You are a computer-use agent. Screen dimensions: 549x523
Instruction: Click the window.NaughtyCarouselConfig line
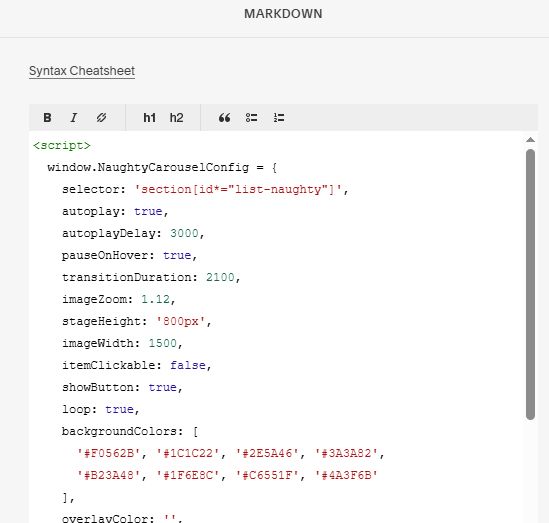162,167
